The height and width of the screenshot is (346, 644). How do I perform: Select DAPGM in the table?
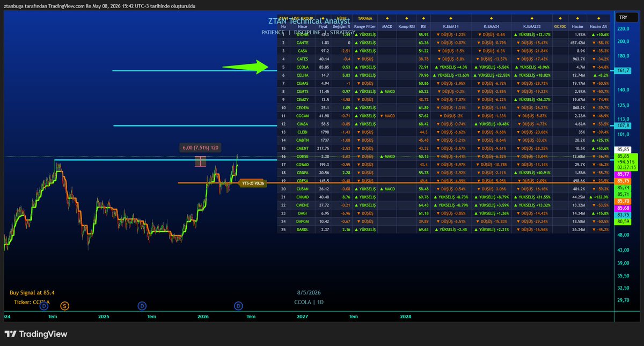[303, 221]
